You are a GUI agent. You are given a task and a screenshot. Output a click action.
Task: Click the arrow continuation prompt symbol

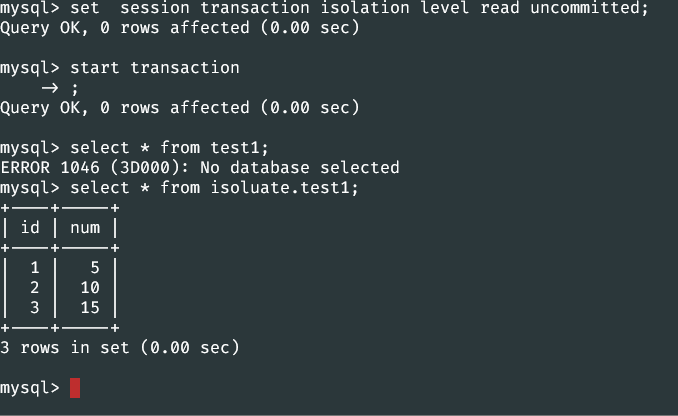click(50, 88)
